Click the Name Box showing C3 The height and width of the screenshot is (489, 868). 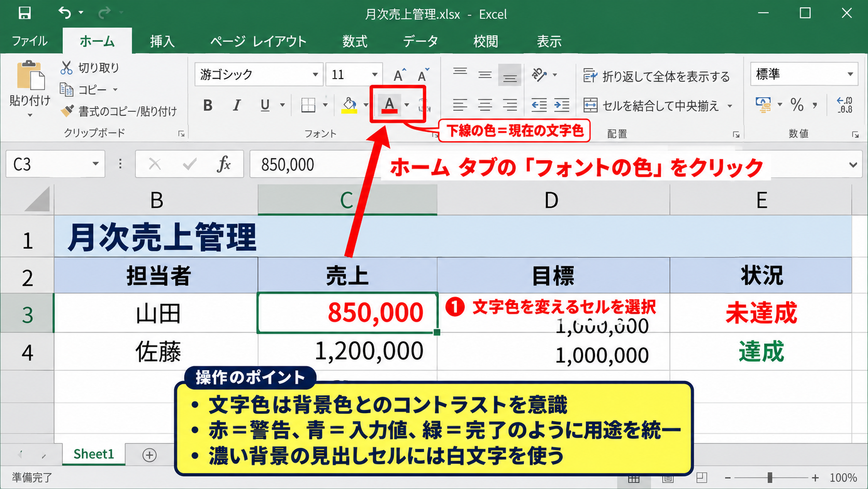tap(56, 164)
